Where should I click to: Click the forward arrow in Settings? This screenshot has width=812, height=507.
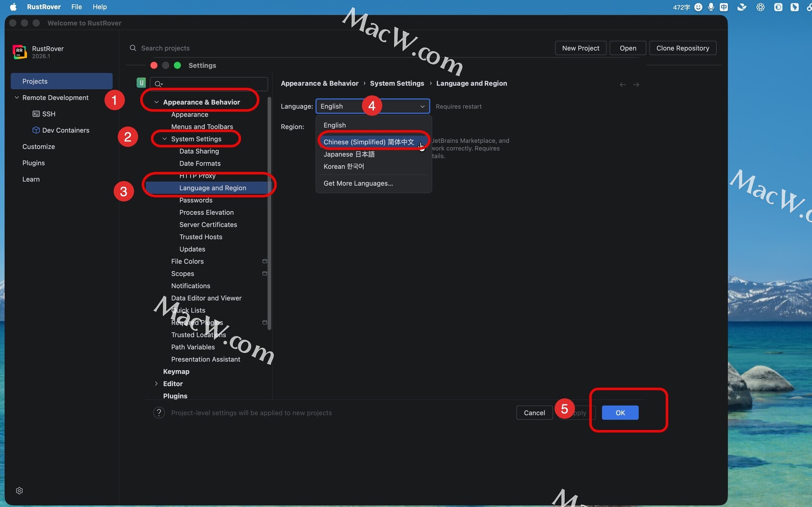636,85
